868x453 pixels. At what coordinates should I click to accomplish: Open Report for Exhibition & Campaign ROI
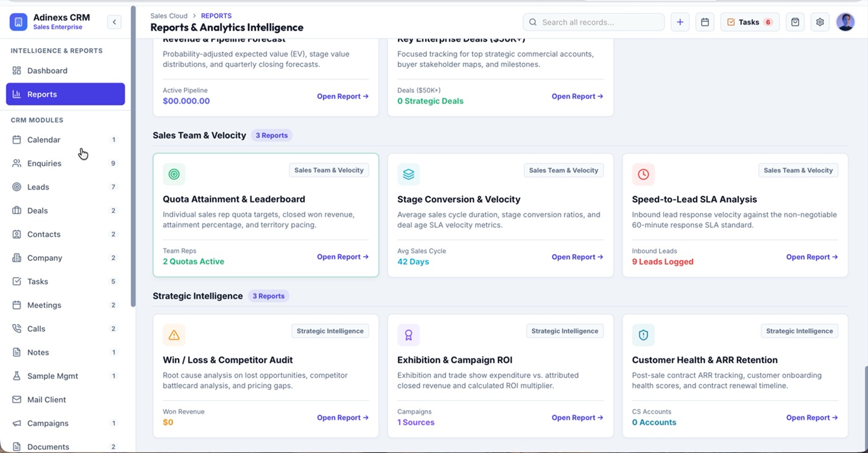pos(577,418)
